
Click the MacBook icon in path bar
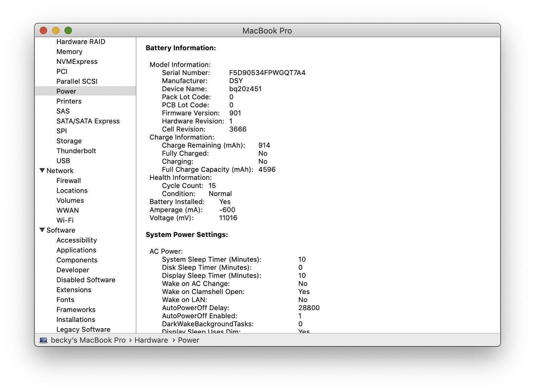coord(43,340)
